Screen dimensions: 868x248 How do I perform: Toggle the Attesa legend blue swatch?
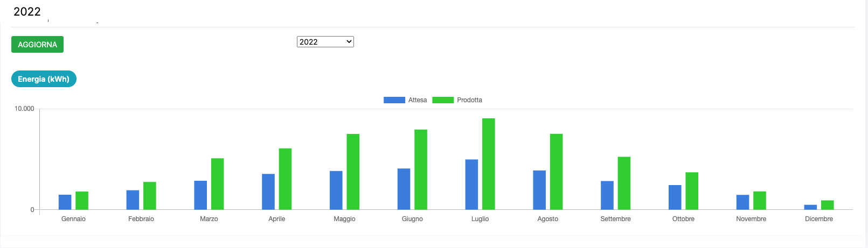[x=394, y=100]
